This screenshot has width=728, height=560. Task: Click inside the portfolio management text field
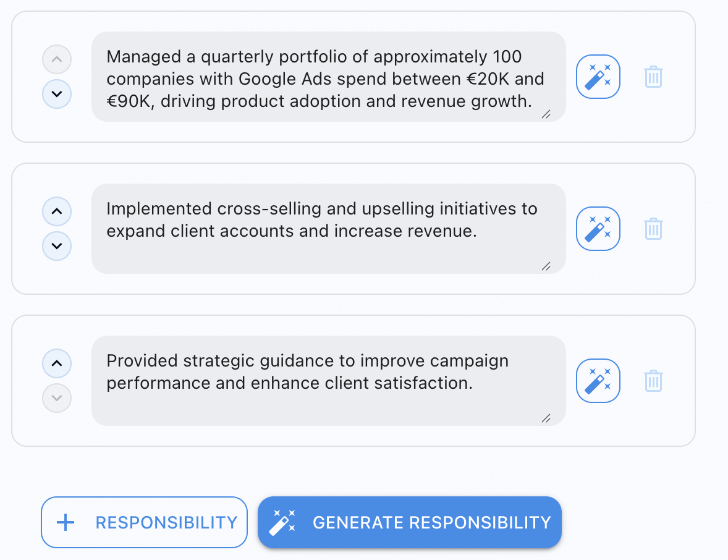pos(328,77)
